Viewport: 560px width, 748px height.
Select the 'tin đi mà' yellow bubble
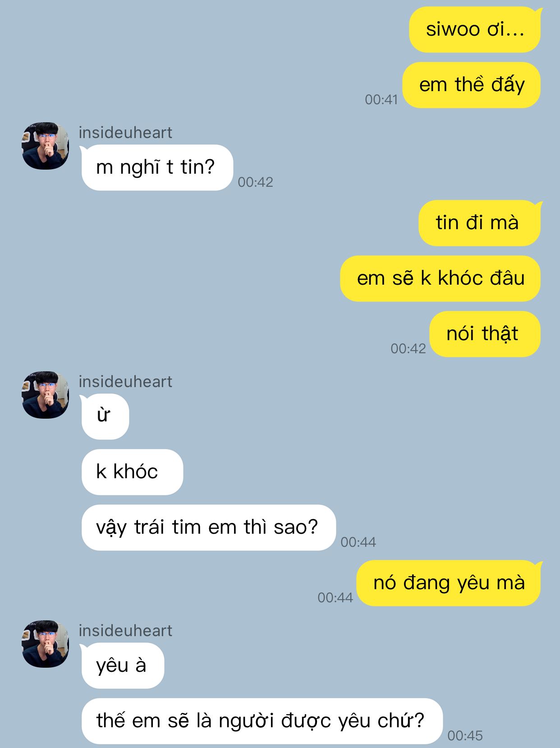pos(480,223)
